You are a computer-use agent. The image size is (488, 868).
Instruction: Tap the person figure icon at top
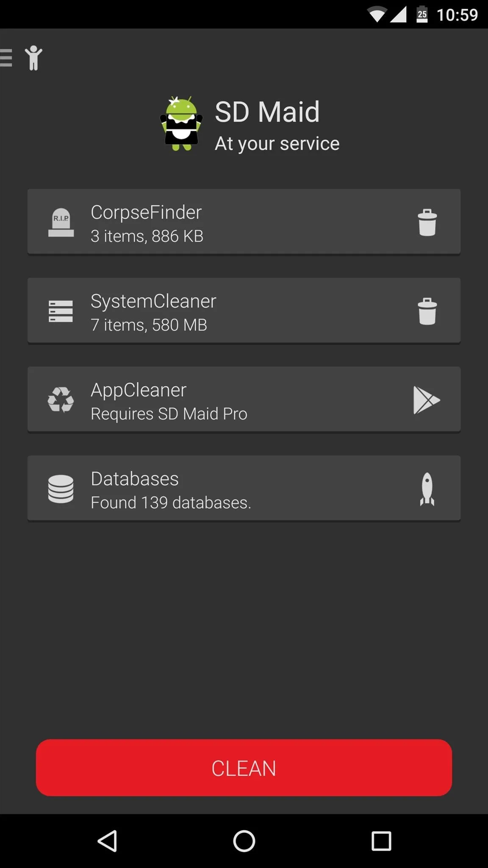(x=33, y=58)
